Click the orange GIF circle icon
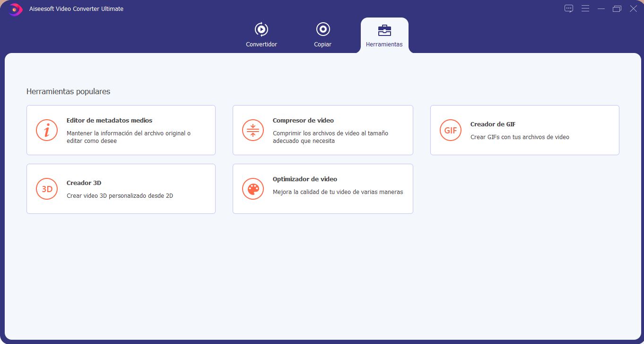Screen dimensions: 644x344 [x=450, y=130]
